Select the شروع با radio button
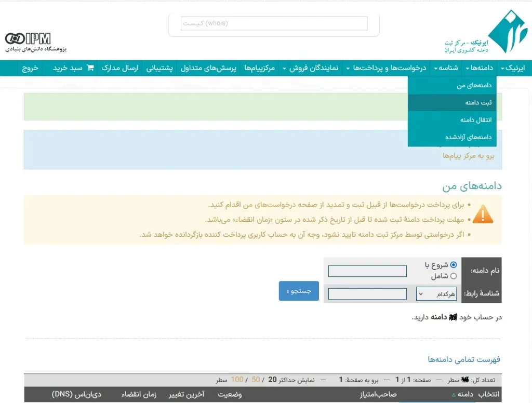Screen dimensions: 532x403 point(453,265)
